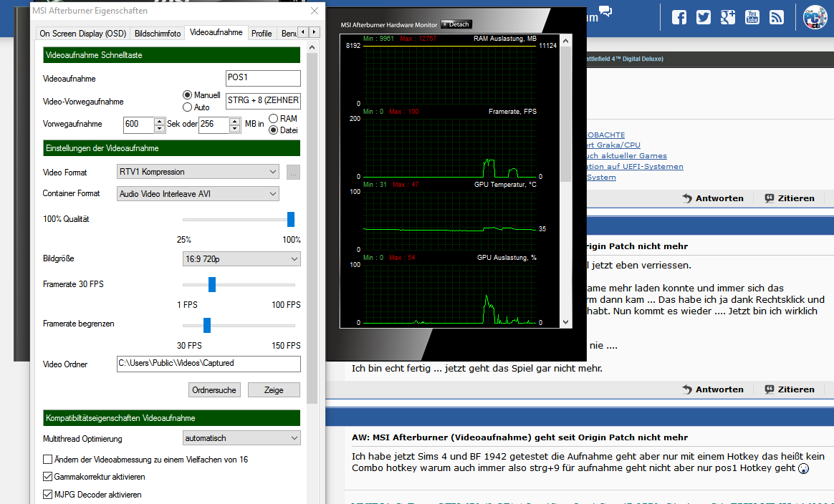Open the Container Format dropdown
The width and height of the screenshot is (834, 504).
(x=198, y=194)
